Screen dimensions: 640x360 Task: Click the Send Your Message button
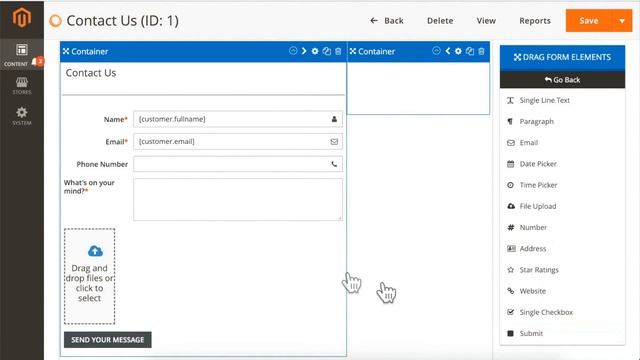point(108,340)
